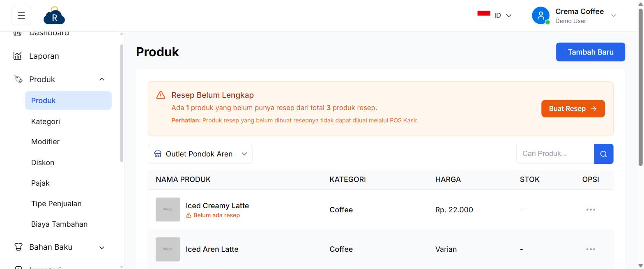Click the cloud R logo
This screenshot has width=644, height=269.
54,16
